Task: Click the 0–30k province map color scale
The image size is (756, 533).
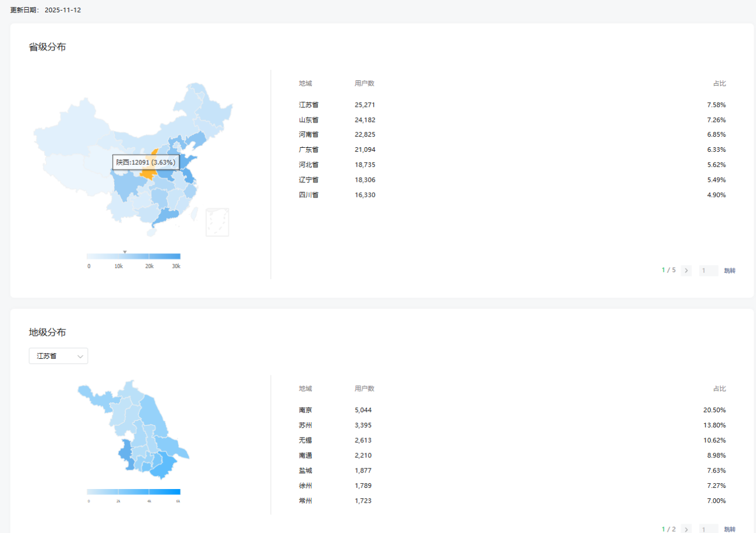Action: pyautogui.click(x=134, y=256)
